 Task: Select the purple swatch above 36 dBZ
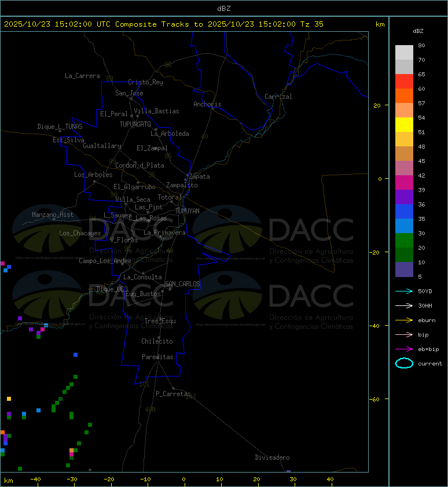[404, 197]
